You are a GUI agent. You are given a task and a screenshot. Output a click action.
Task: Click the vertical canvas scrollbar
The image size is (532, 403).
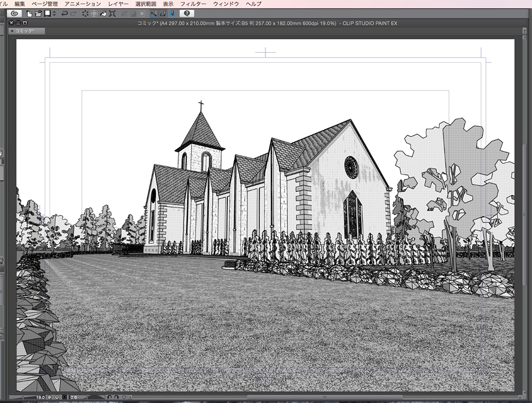525,216
